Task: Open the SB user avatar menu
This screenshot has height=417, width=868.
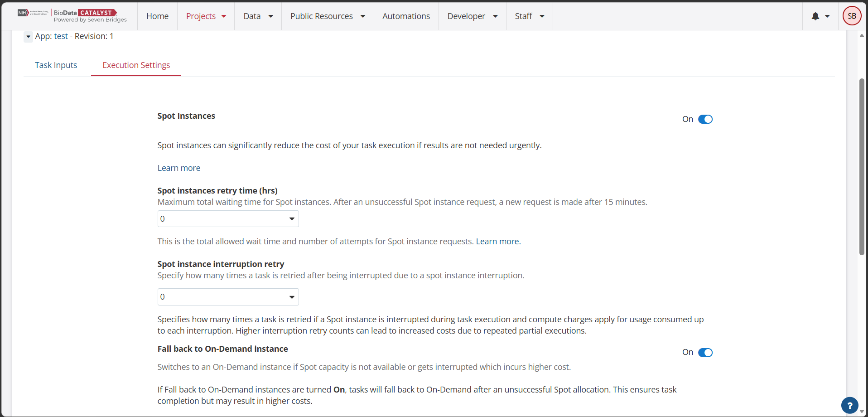Action: tap(852, 16)
